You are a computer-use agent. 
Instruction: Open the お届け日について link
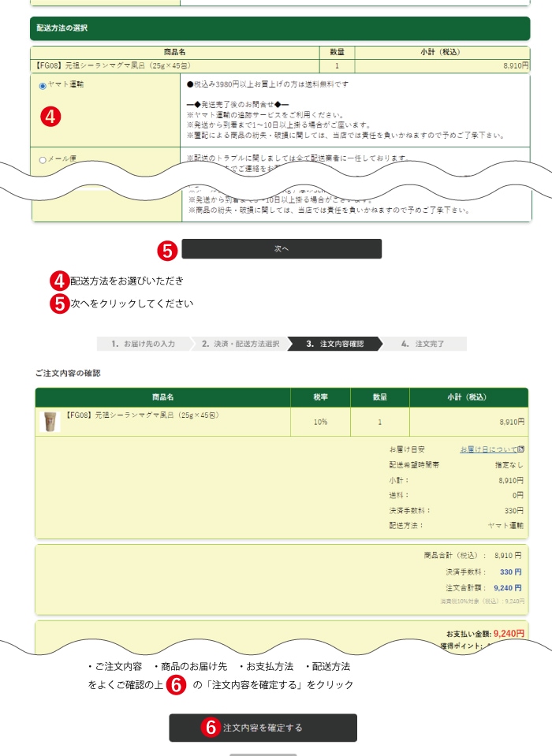point(488,449)
